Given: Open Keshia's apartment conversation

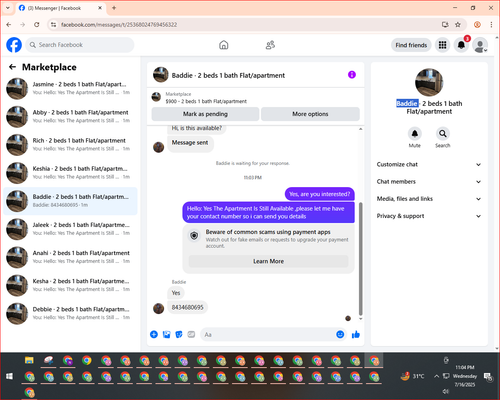Looking at the screenshot, I should [x=70, y=173].
